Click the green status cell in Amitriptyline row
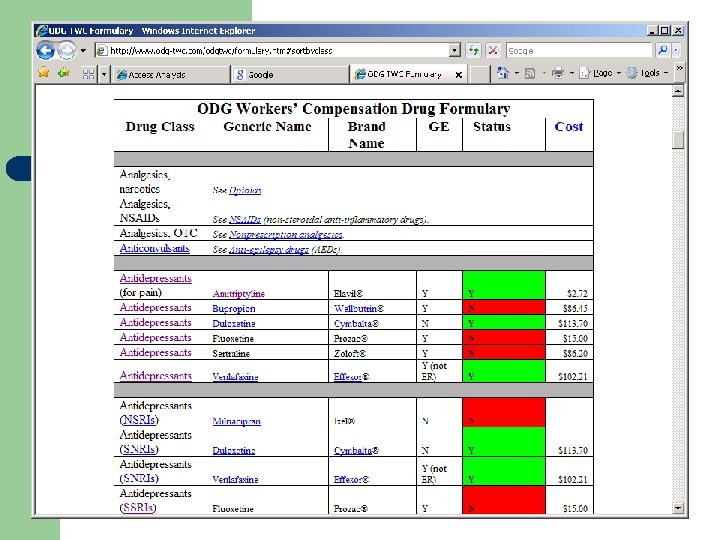This screenshot has height=540, width=720. [504, 285]
